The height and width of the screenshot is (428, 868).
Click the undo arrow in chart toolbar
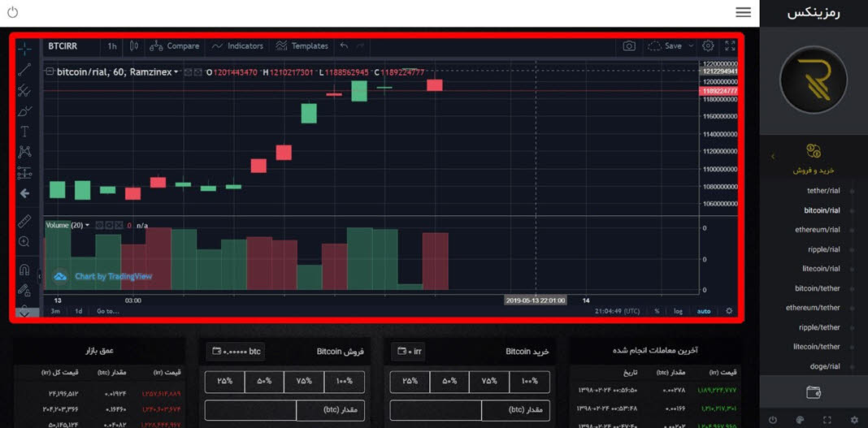344,46
